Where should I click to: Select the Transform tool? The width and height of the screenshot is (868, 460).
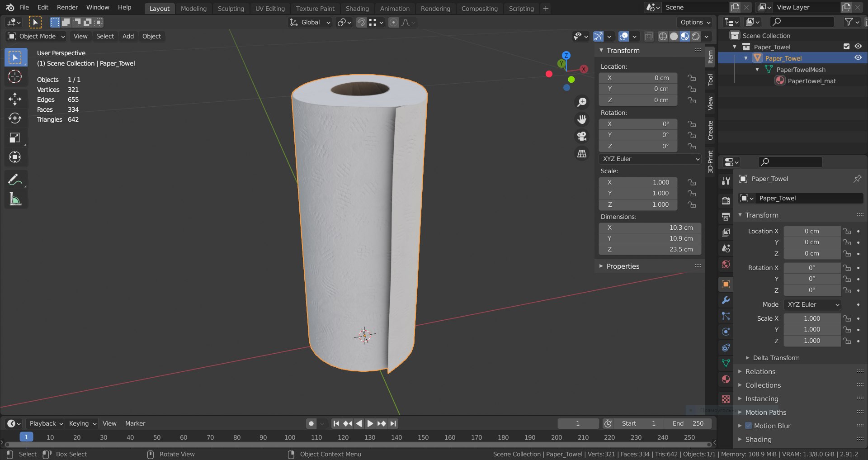[x=15, y=157]
